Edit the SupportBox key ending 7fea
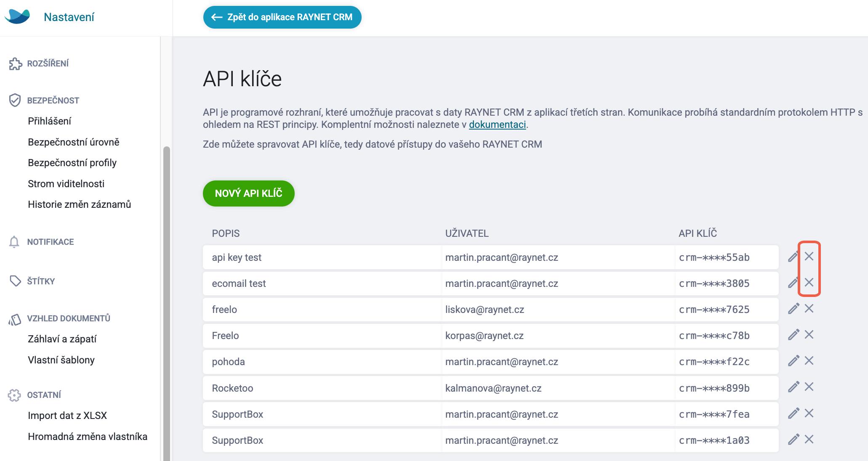The image size is (868, 461). click(793, 413)
